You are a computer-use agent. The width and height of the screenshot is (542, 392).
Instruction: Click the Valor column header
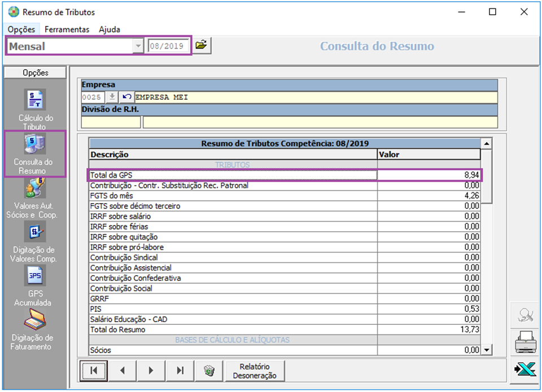point(429,155)
